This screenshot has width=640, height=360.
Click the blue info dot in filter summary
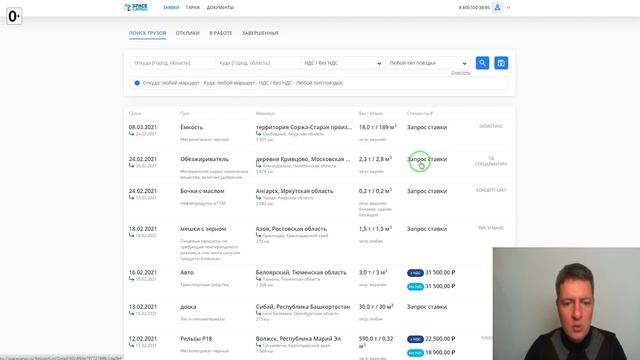[137, 83]
